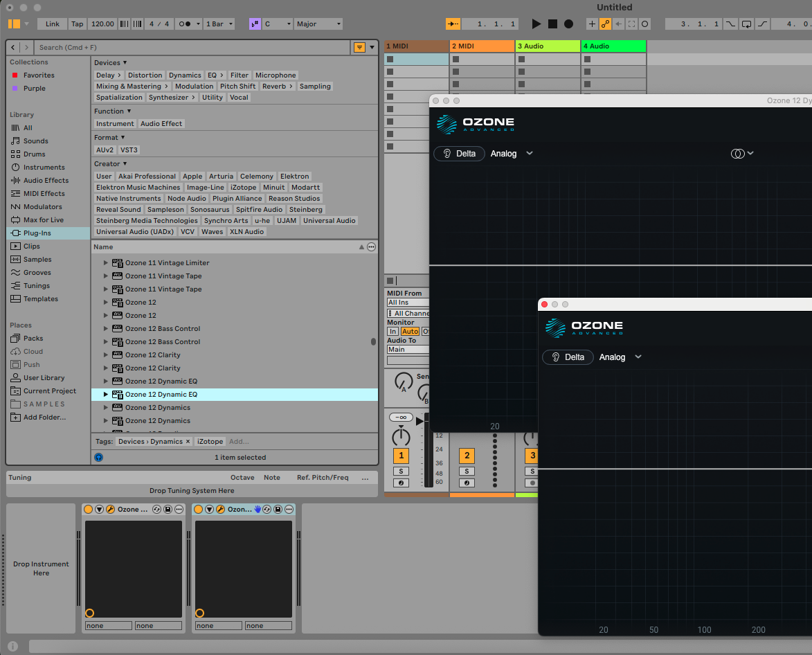Solo track 1

tap(401, 472)
